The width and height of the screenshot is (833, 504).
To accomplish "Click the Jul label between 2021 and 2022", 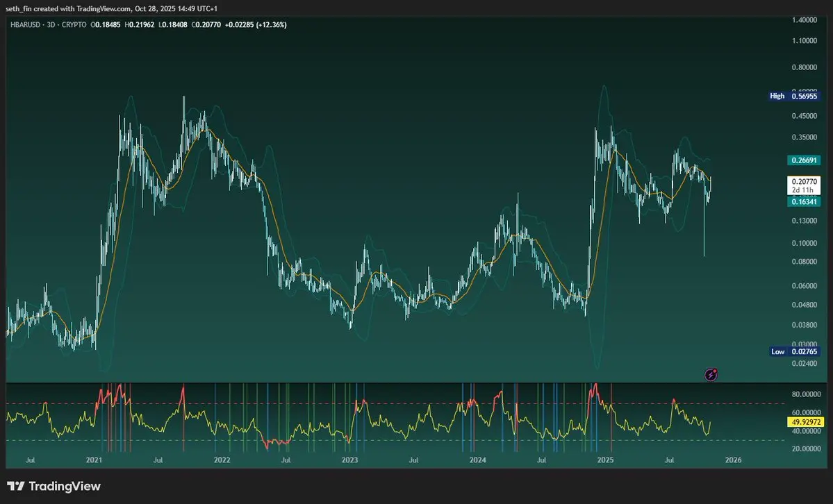I will (x=158, y=460).
